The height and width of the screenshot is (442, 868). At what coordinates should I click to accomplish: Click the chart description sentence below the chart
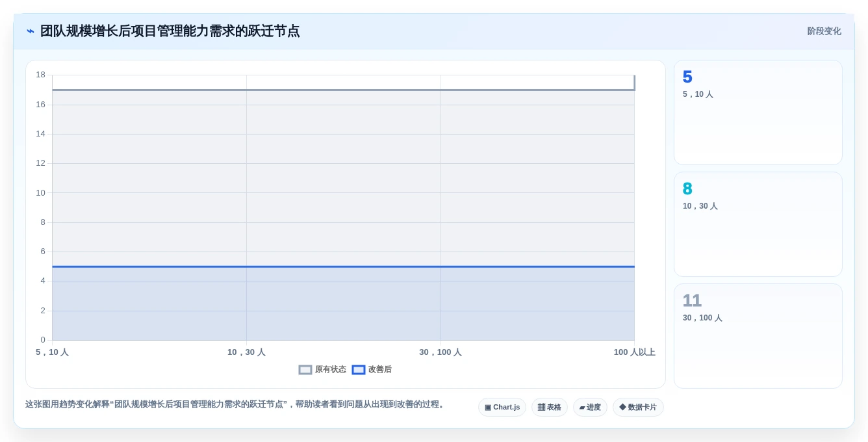point(236,404)
